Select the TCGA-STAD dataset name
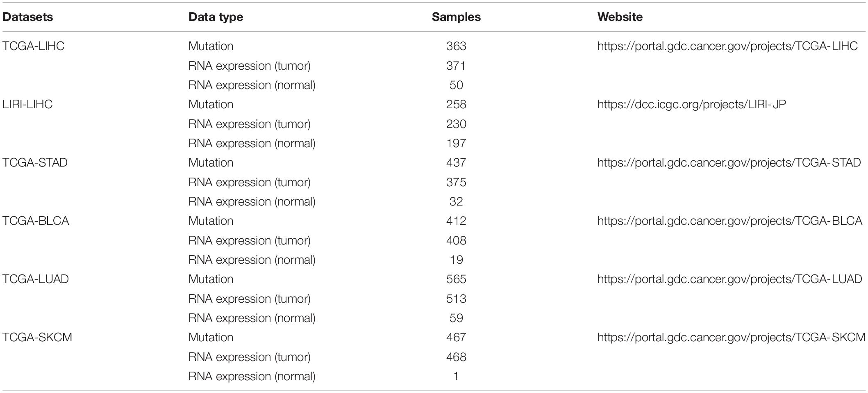The height and width of the screenshot is (393, 868). [35, 162]
